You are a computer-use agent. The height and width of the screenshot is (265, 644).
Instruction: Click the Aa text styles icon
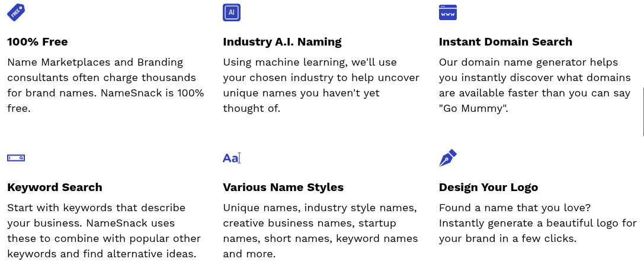pyautogui.click(x=231, y=158)
